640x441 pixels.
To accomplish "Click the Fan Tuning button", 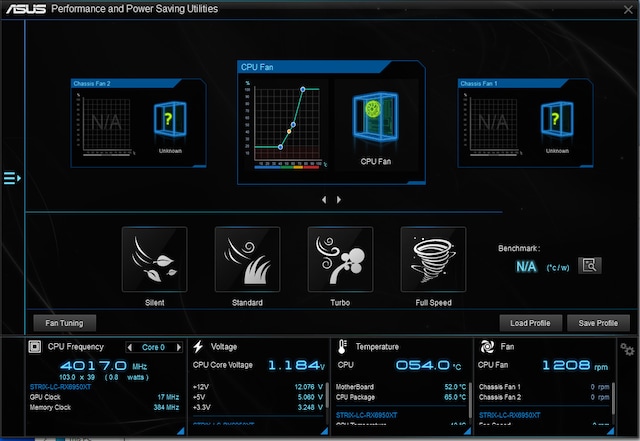I will click(64, 323).
